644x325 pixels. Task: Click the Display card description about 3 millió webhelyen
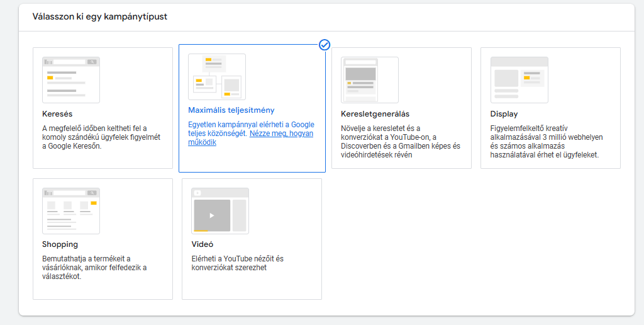[x=546, y=142]
